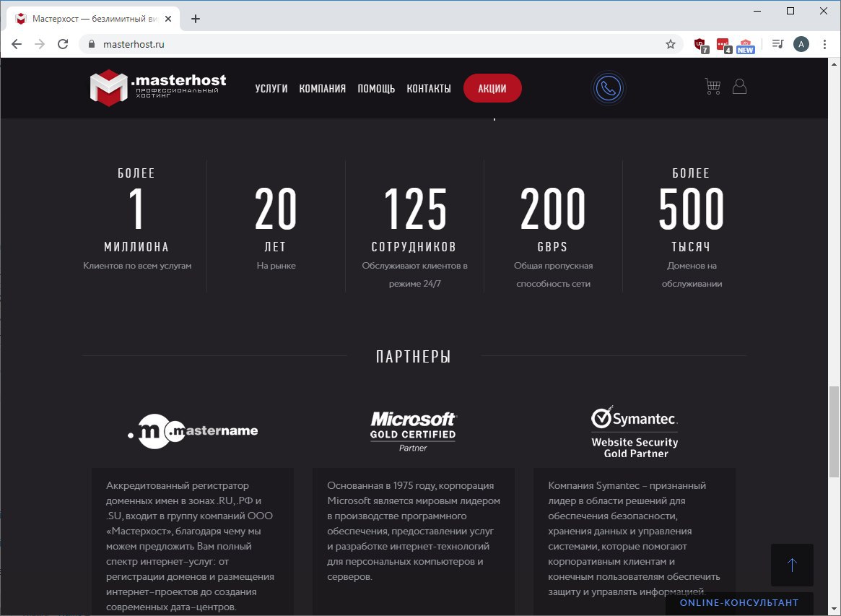The image size is (841, 616).
Task: Bookmark page with star icon
Action: (671, 44)
